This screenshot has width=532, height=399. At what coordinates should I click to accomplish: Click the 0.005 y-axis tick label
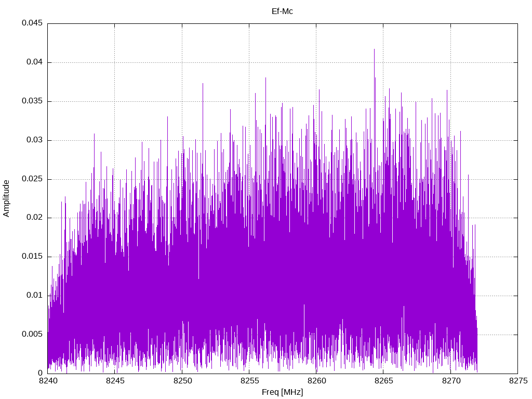(32, 334)
